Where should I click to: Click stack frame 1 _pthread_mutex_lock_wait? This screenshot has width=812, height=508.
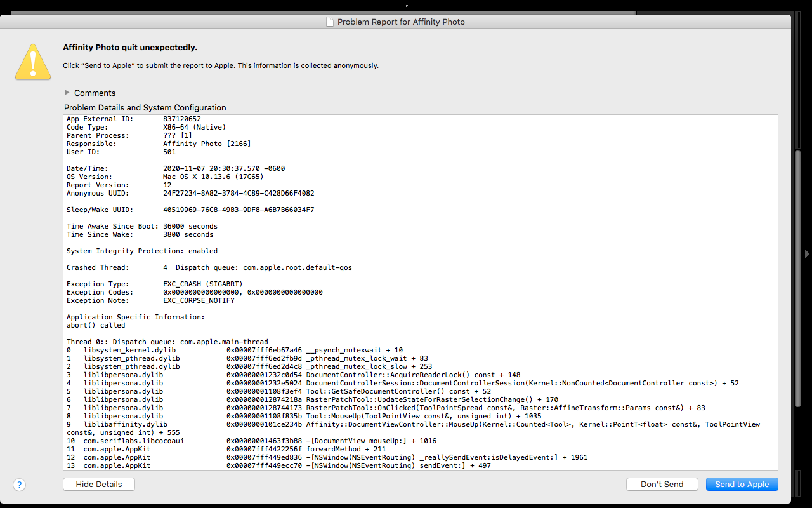[x=247, y=358]
